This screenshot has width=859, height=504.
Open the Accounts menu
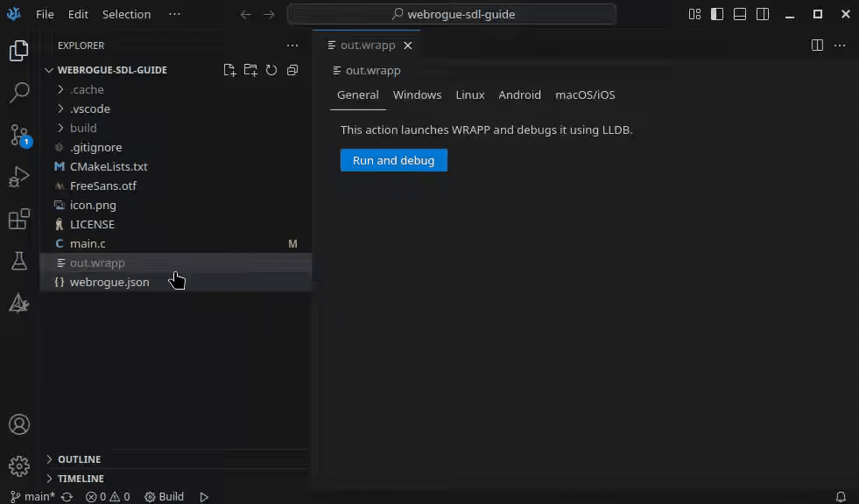click(x=18, y=424)
